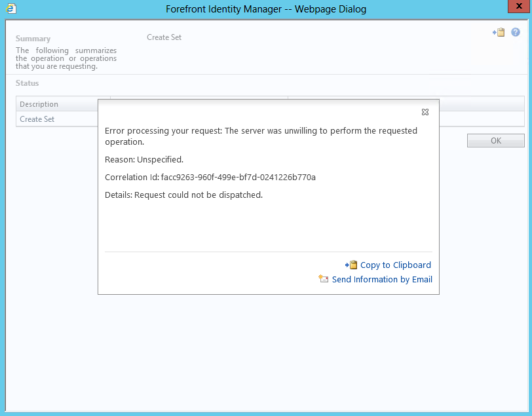Screen dimensions: 532x416
Task: Click the Create Set text beside Summary
Action: click(164, 37)
